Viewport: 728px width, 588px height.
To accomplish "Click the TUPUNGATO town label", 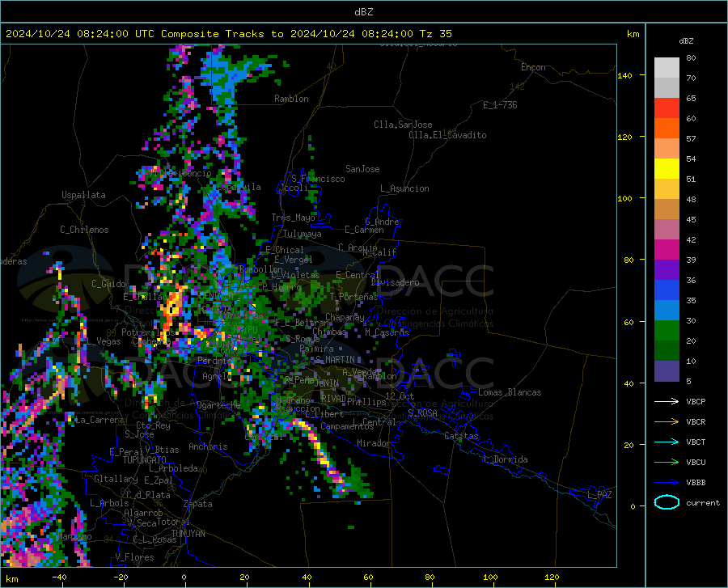I will coord(145,460).
